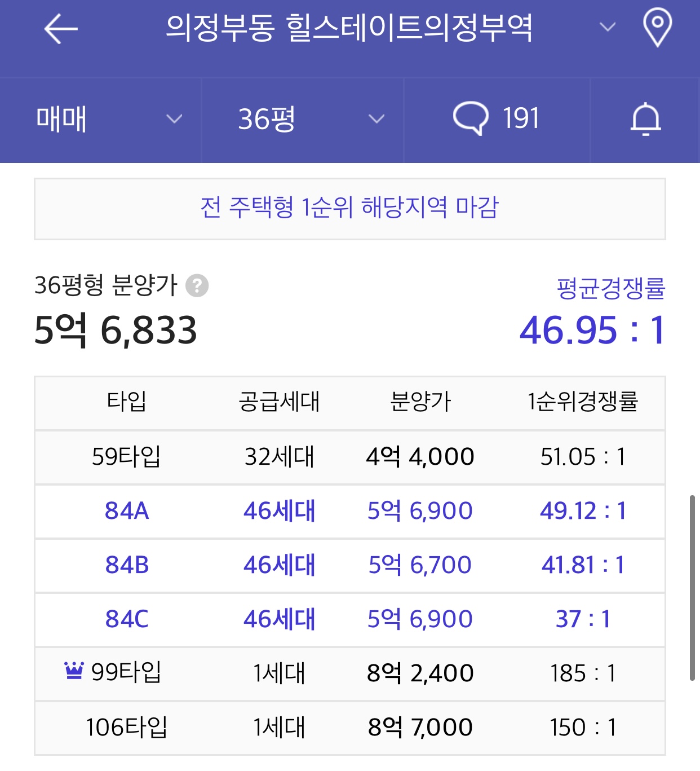Tap the 타입 column header
The width and height of the screenshot is (700, 771).
127,402
